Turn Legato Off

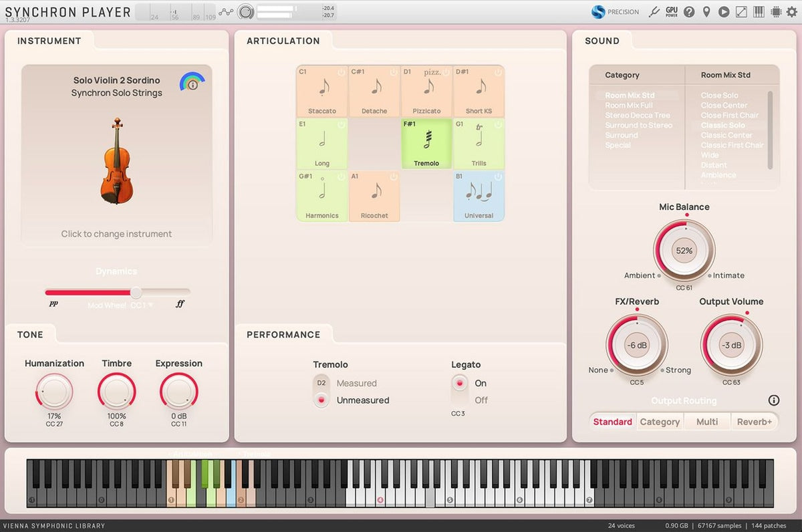pos(481,400)
